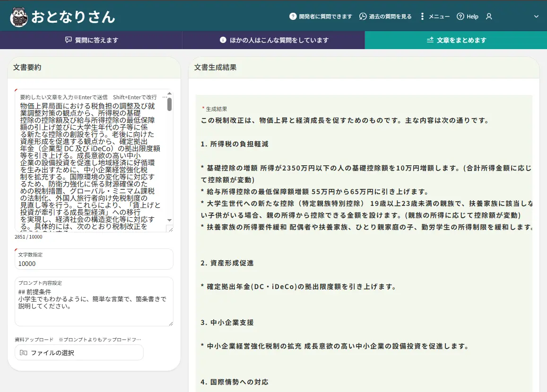Screen dimensions: 547x392
Task: Click the chat bubble icon on 質問に答えます tab
Action: tap(69, 40)
